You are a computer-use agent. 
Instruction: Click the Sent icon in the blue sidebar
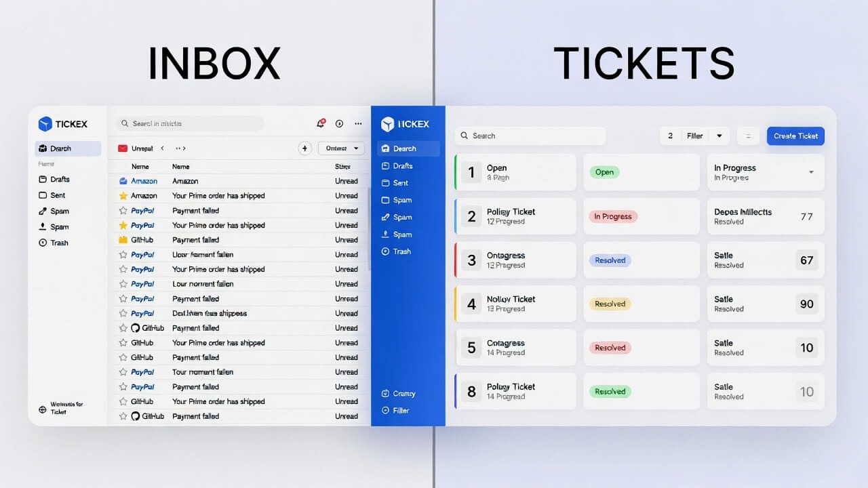[x=386, y=183]
